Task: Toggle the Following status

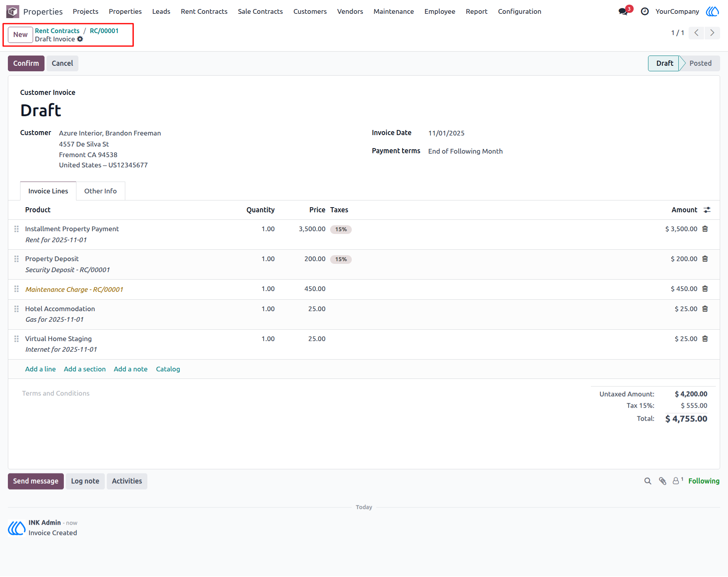Action: (x=704, y=481)
